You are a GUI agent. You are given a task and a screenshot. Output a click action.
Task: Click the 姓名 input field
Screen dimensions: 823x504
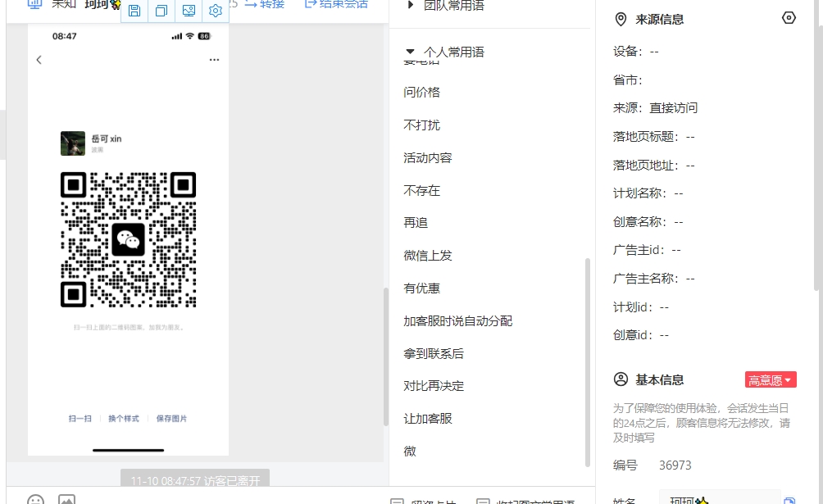(x=720, y=498)
